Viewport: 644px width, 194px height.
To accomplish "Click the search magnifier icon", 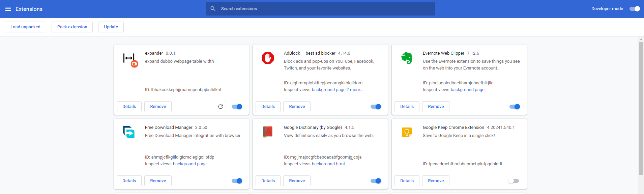I will [213, 9].
